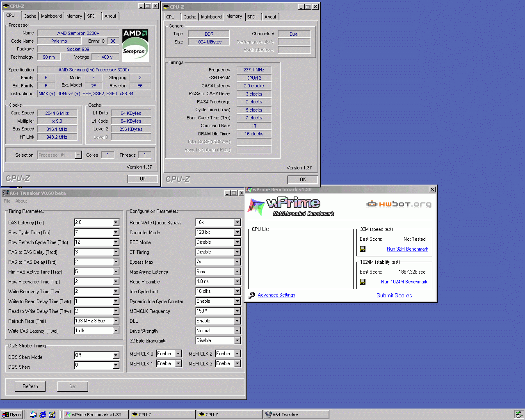Expand the CAS Latency (Tcl) dropdown
The height and width of the screenshot is (420, 525).
coord(116,222)
